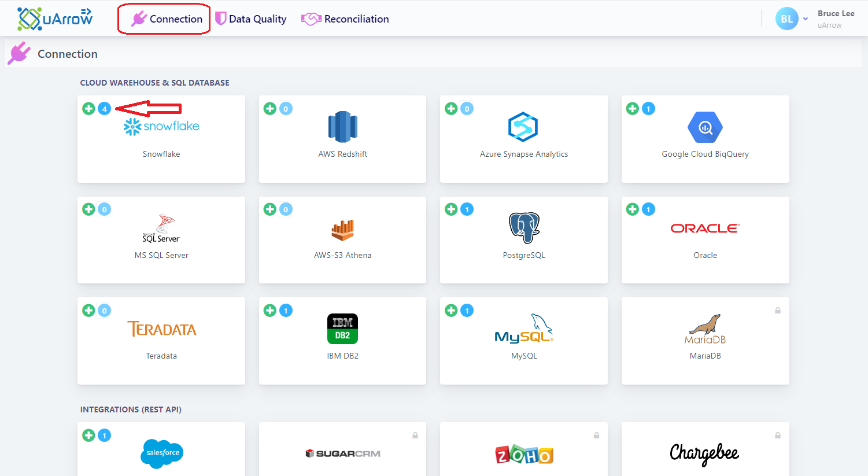This screenshot has height=476, width=868.
Task: Click the Oracle card label
Action: (x=705, y=255)
